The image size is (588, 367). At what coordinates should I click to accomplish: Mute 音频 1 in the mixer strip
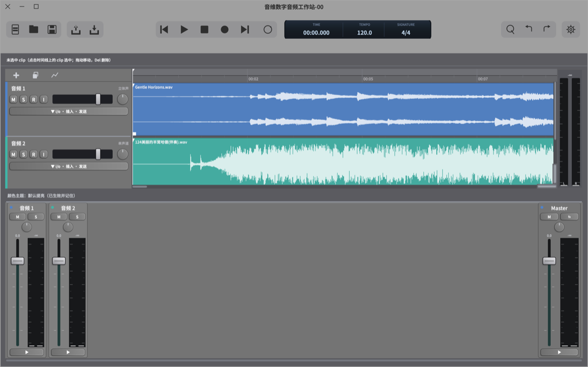point(18,217)
